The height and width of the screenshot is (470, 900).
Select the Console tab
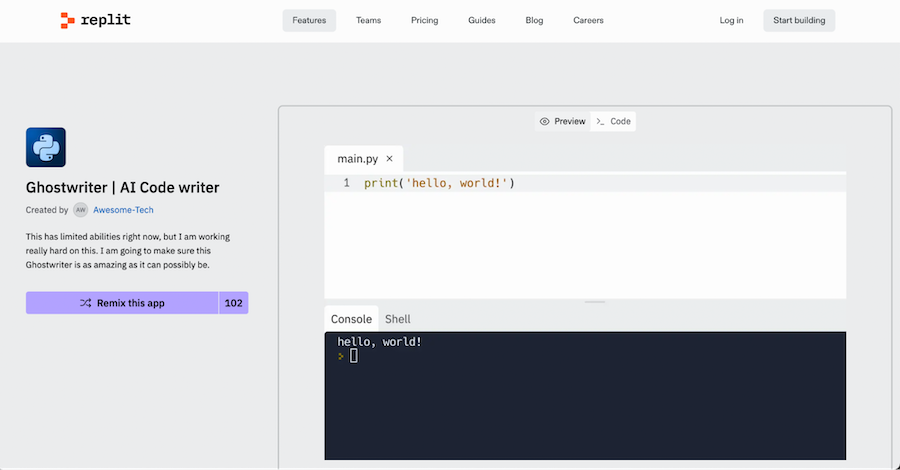tap(351, 319)
